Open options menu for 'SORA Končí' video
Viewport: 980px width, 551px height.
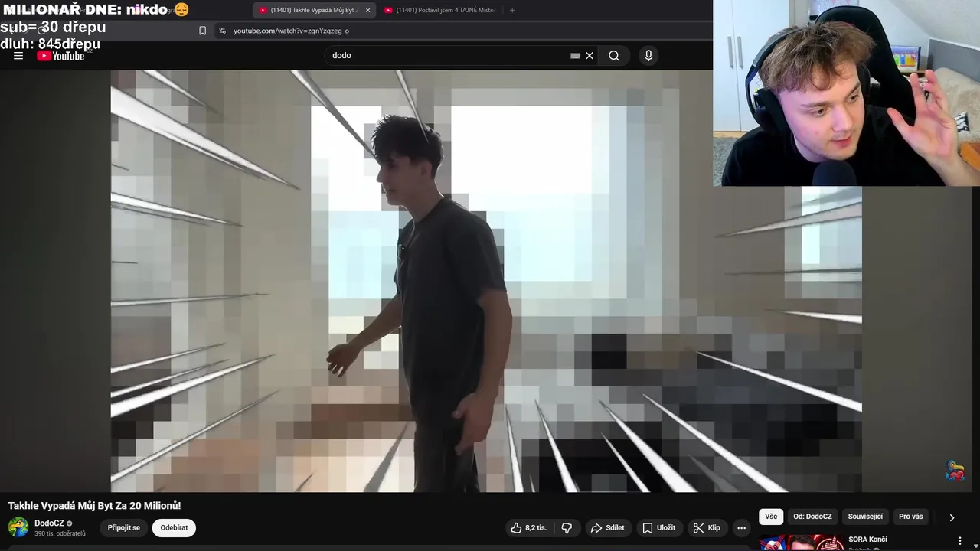[x=960, y=541]
